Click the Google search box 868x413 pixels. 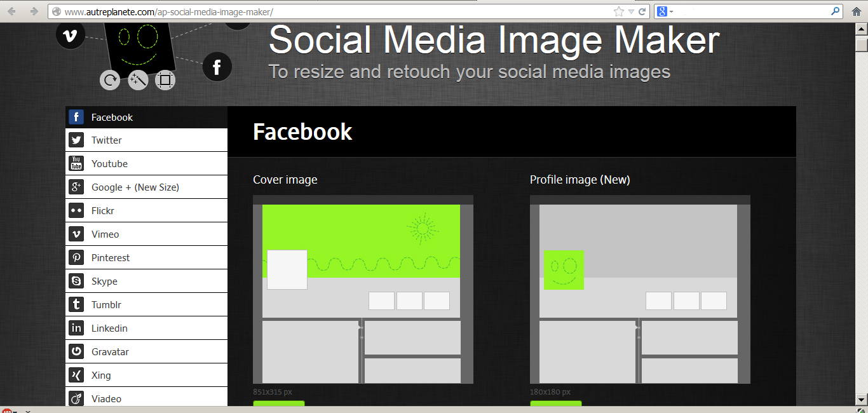[x=750, y=11]
